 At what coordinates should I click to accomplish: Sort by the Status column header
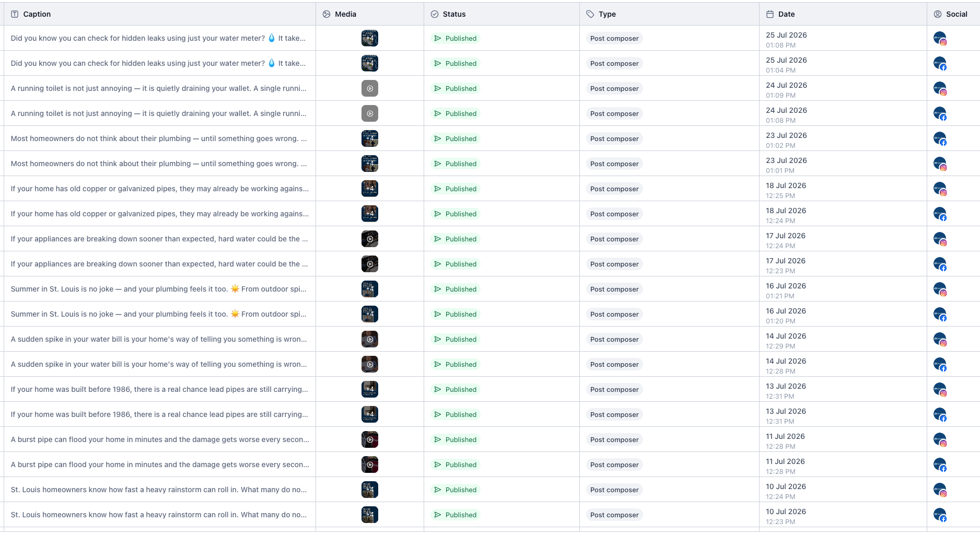coord(454,14)
